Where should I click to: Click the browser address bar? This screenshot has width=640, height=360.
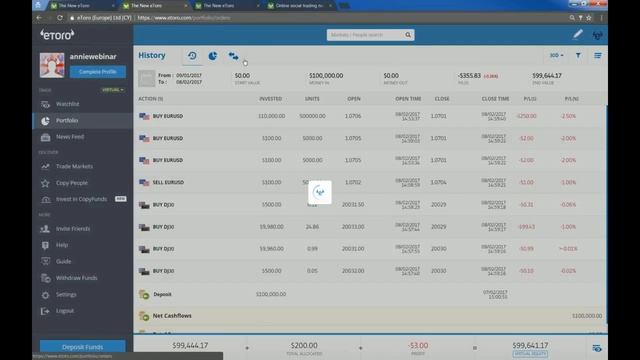click(318, 18)
